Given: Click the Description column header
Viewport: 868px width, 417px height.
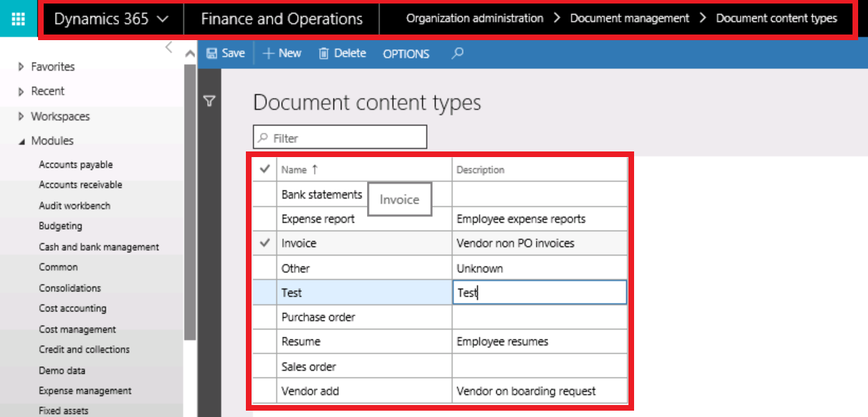Looking at the screenshot, I should pyautogui.click(x=540, y=169).
